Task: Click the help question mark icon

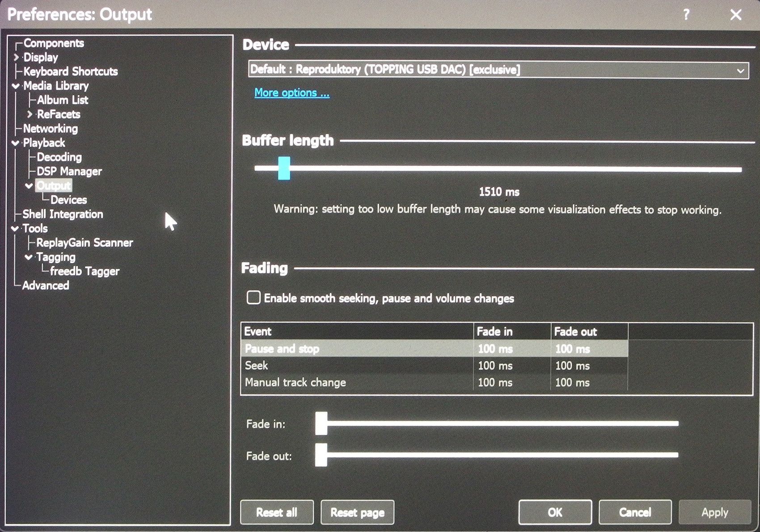Action: pos(686,15)
